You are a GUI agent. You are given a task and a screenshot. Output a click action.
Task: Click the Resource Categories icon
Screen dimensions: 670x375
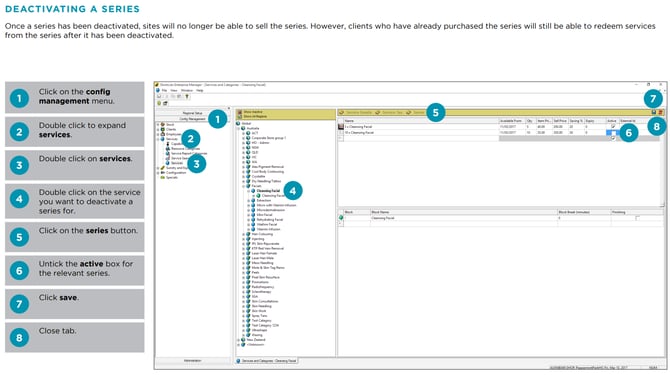(168, 149)
